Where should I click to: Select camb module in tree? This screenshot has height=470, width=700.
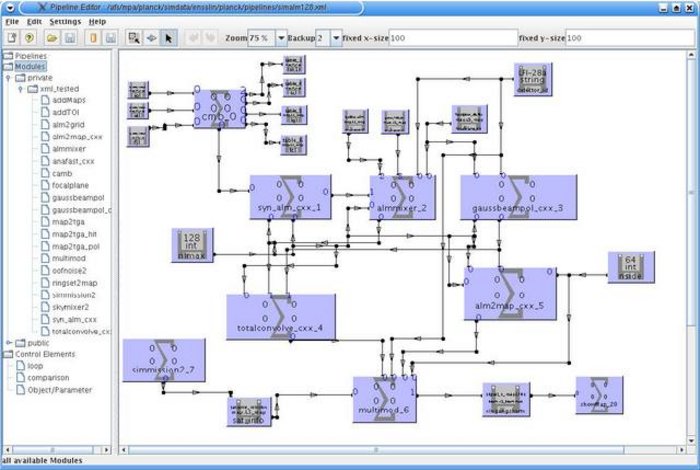[62, 173]
